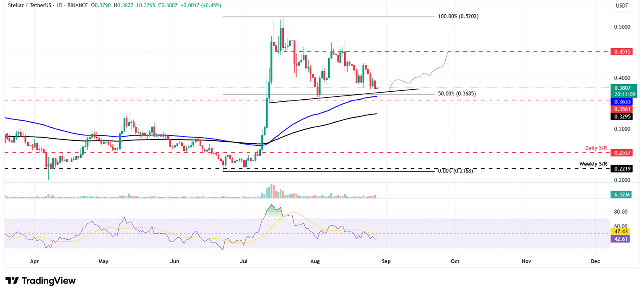644x294 pixels.
Task: Click the Daily S/R text label
Action: (x=596, y=148)
